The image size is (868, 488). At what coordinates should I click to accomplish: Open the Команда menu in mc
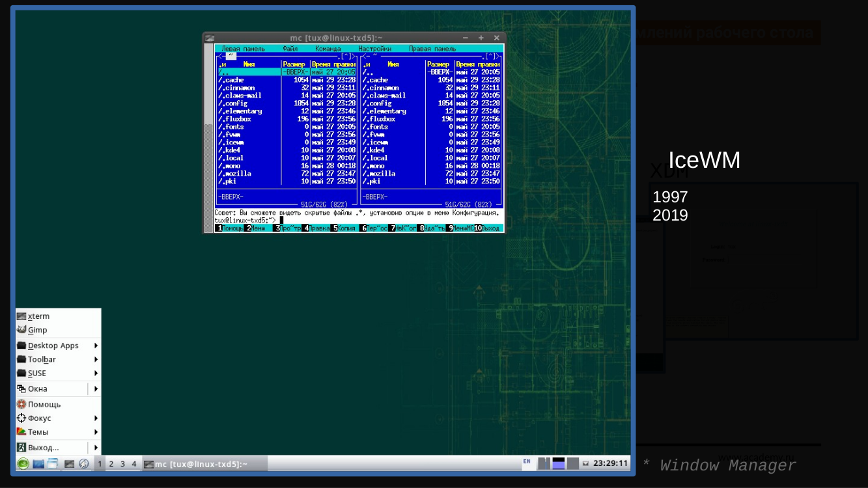pos(328,49)
